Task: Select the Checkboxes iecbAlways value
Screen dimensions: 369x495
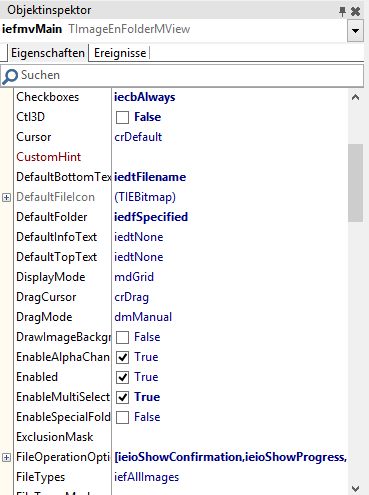Action: pyautogui.click(x=144, y=97)
